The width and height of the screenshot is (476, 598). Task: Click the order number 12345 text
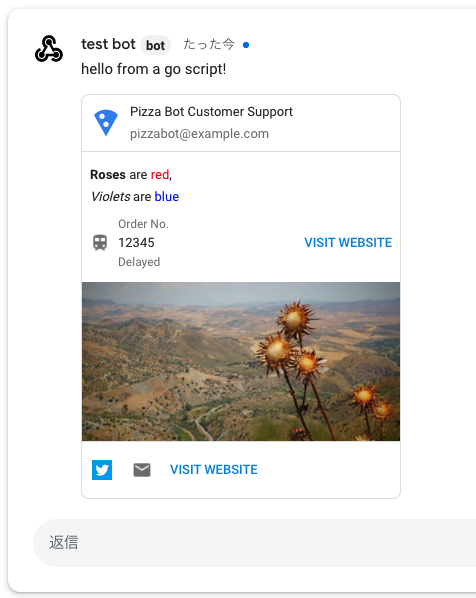(x=136, y=243)
